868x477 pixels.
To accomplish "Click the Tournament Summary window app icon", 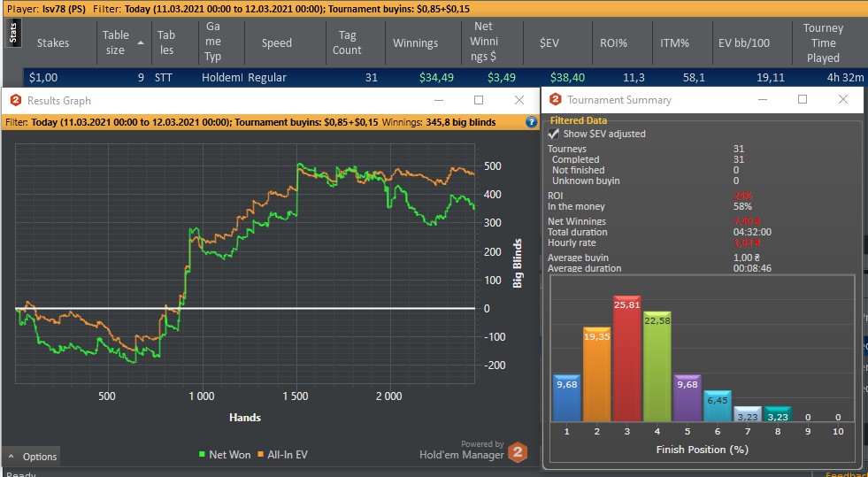I will pyautogui.click(x=556, y=100).
